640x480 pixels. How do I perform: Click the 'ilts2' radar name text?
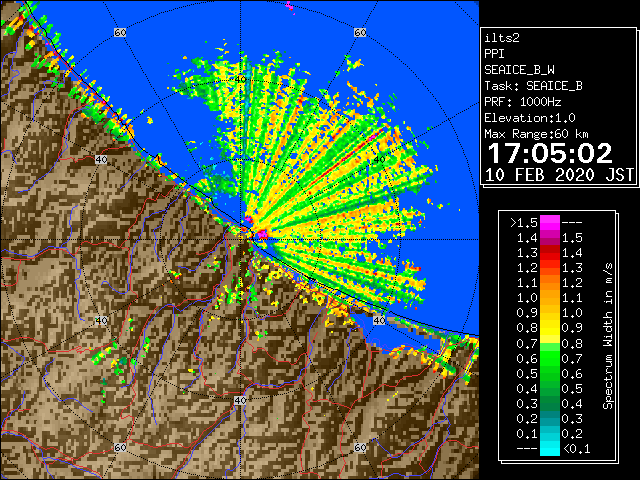click(502, 38)
